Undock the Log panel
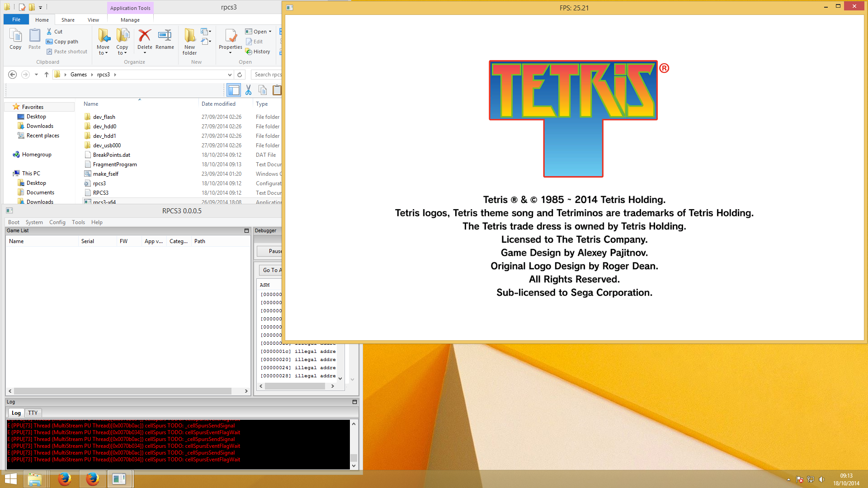 click(354, 402)
